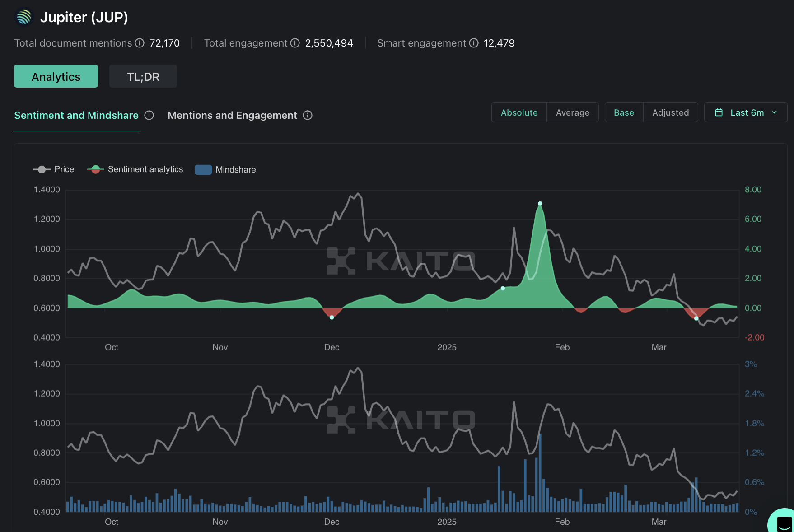
Task: Toggle the Sentiment analytics legend entry
Action: click(x=135, y=169)
